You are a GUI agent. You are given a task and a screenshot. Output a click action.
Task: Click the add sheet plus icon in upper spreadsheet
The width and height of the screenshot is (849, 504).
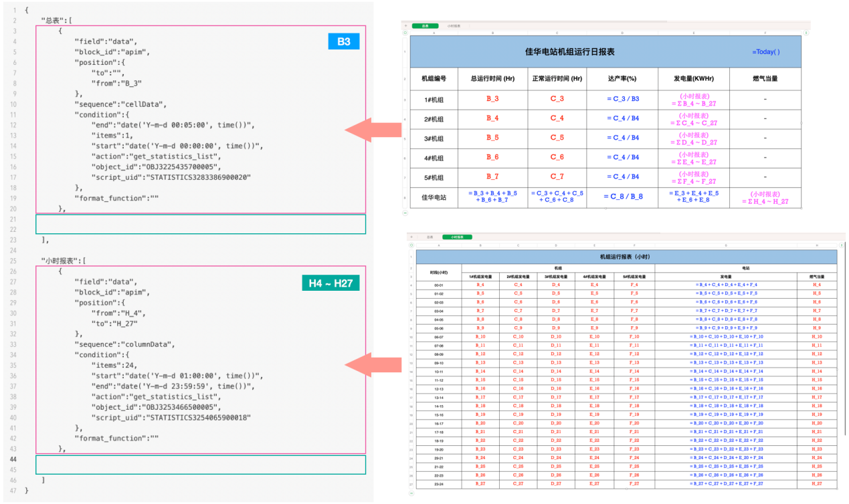click(x=405, y=26)
